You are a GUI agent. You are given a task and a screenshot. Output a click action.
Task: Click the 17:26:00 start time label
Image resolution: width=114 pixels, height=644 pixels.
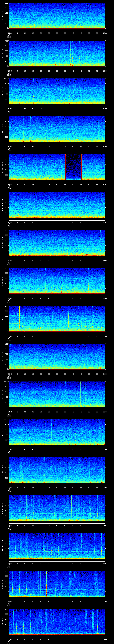pyautogui.click(x=9, y=487)
